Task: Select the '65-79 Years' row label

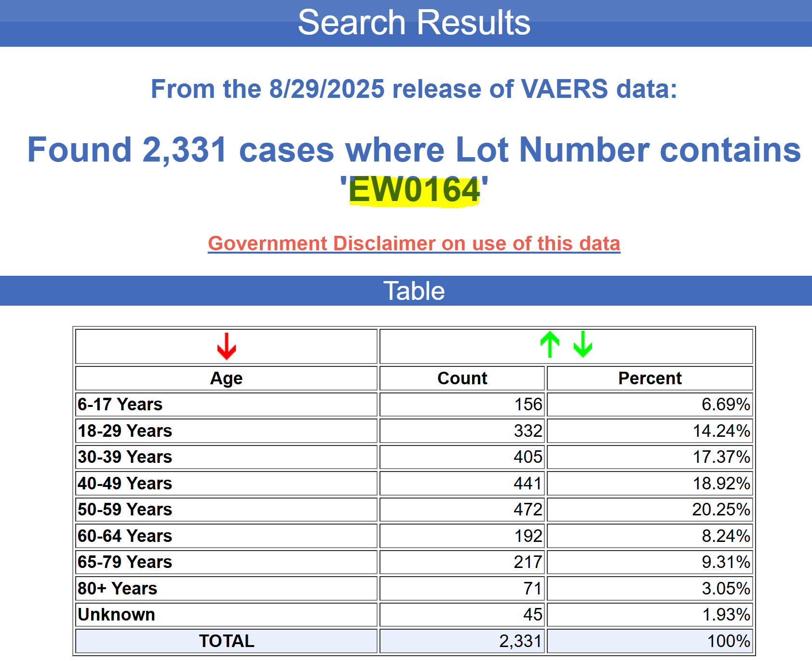Action: pos(125,562)
